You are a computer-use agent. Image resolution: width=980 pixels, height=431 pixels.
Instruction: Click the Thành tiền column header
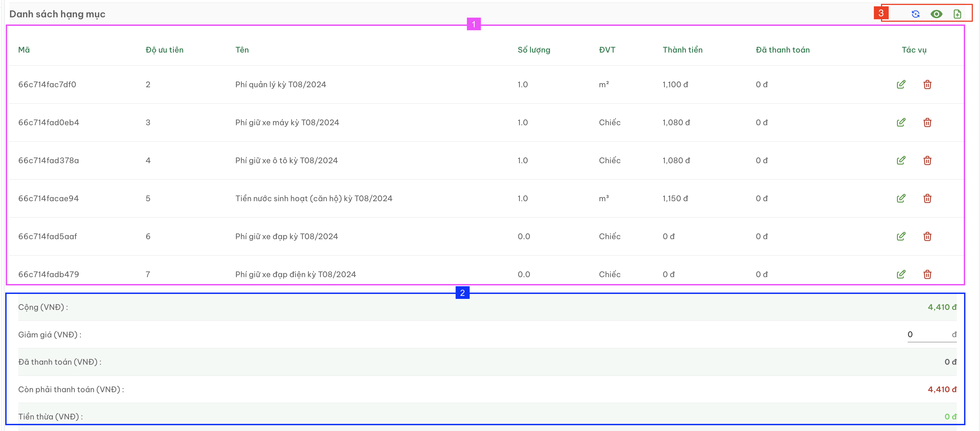pyautogui.click(x=682, y=50)
